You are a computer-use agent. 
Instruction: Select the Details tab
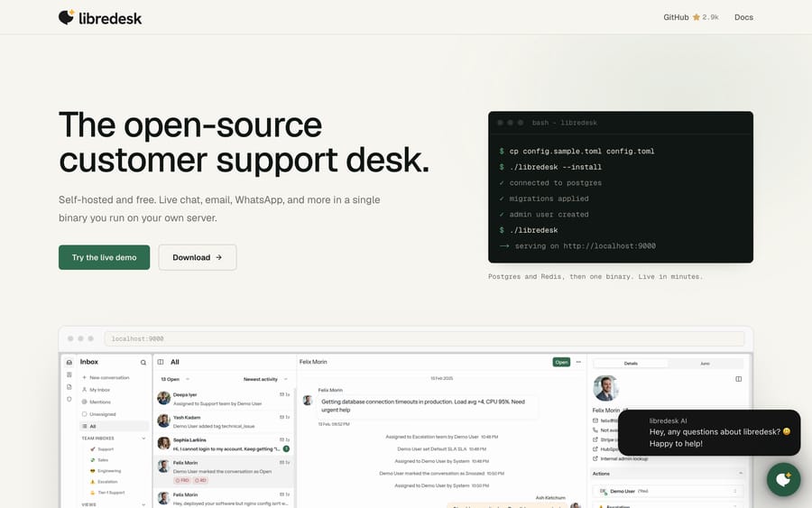coord(631,364)
